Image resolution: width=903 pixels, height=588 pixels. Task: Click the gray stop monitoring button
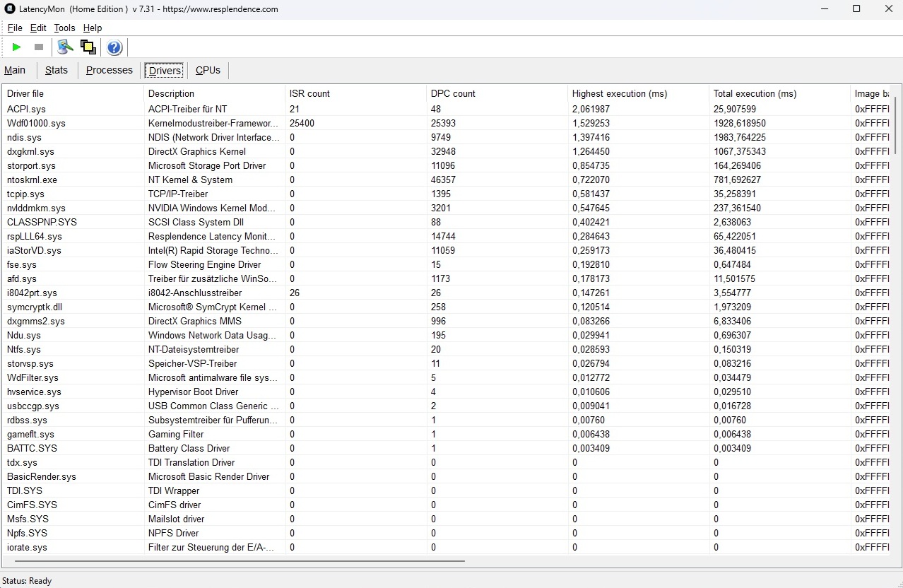[39, 47]
